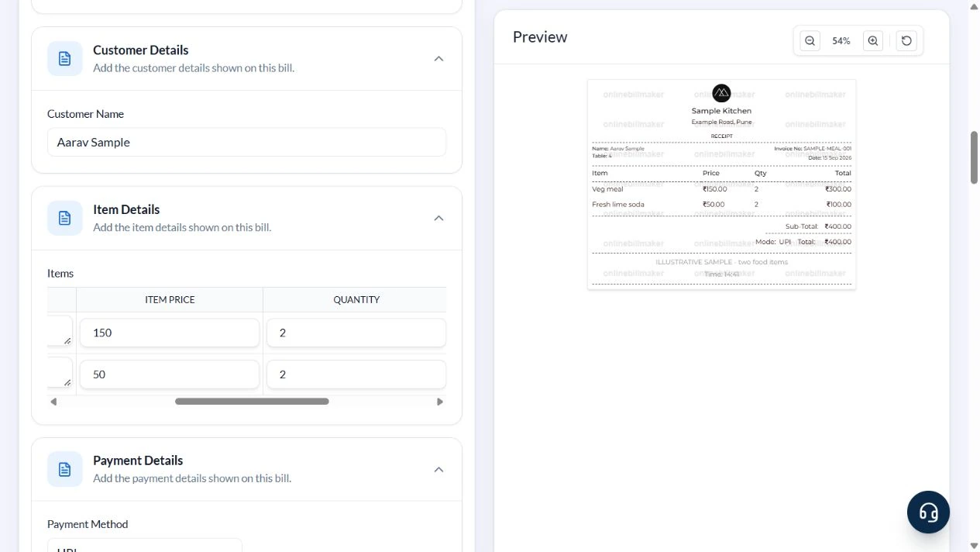The width and height of the screenshot is (980, 552).
Task: Edit the Customer Name field
Action: (246, 142)
